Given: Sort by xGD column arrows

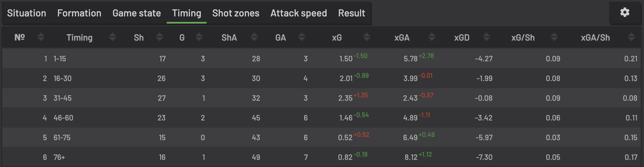Looking at the screenshot, I should [487, 37].
